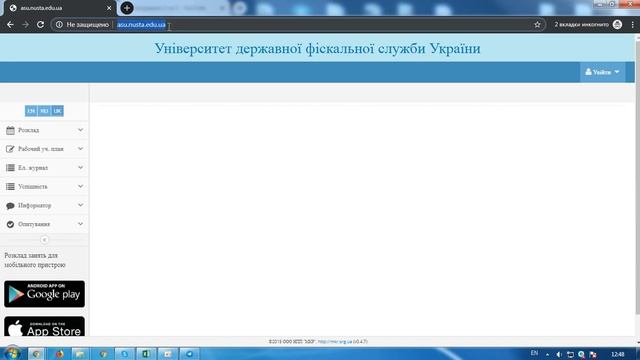Open Skype from the taskbar
Image resolution: width=640 pixels, height=360 pixels.
point(124,353)
